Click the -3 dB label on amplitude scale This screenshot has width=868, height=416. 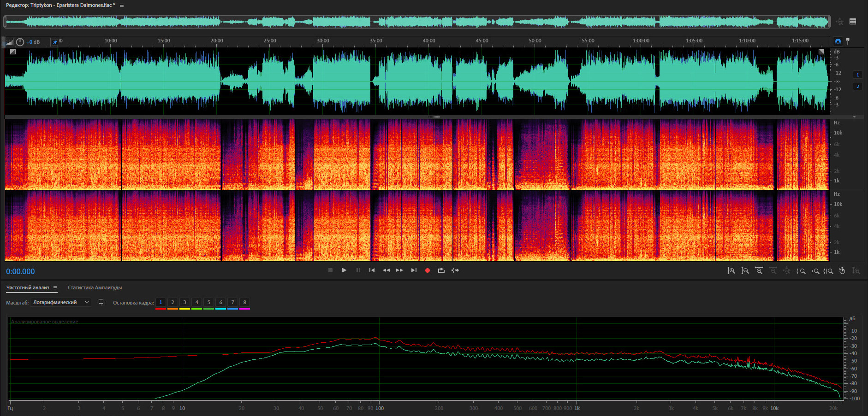[x=836, y=58]
